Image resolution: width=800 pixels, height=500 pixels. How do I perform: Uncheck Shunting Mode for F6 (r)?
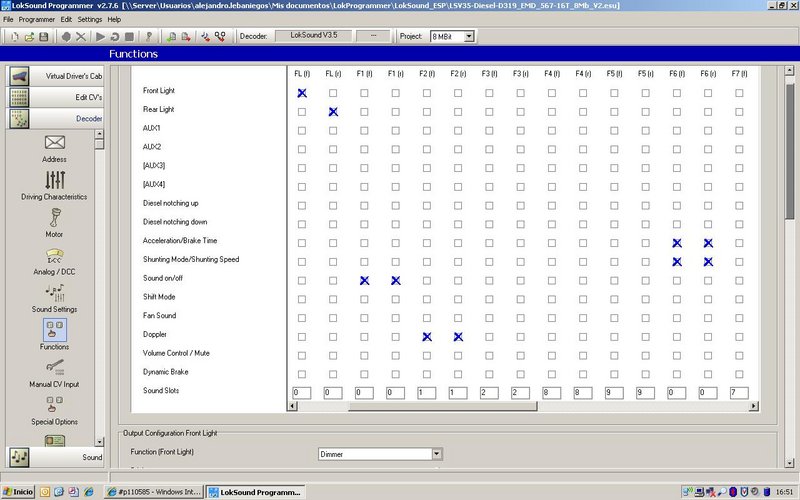coord(708,262)
